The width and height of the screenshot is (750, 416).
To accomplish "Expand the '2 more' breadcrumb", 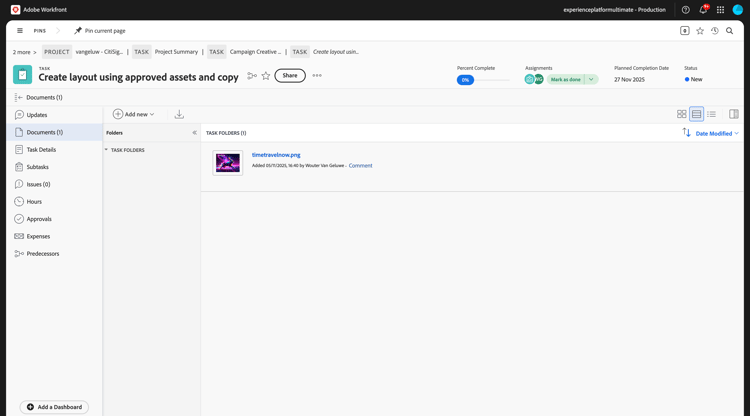I will [x=24, y=52].
